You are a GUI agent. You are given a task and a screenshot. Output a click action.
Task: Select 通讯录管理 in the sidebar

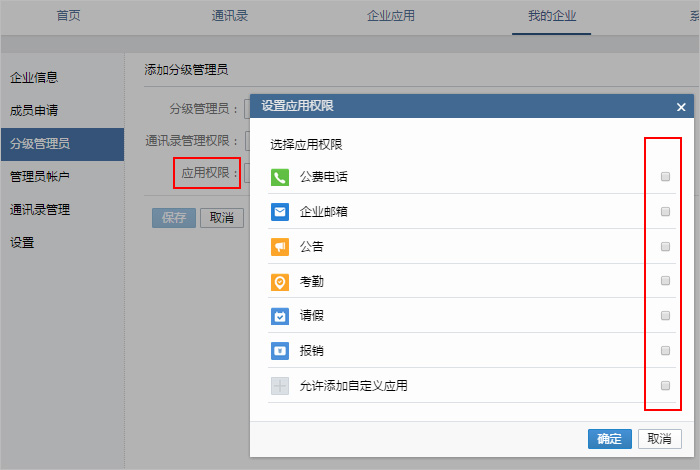pyautogui.click(x=40, y=210)
